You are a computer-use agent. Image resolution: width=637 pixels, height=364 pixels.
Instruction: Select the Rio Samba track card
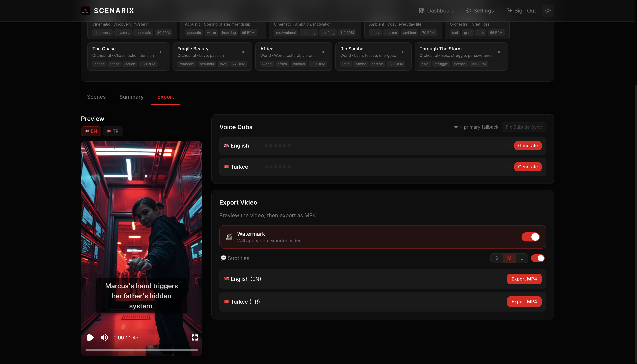pos(373,56)
